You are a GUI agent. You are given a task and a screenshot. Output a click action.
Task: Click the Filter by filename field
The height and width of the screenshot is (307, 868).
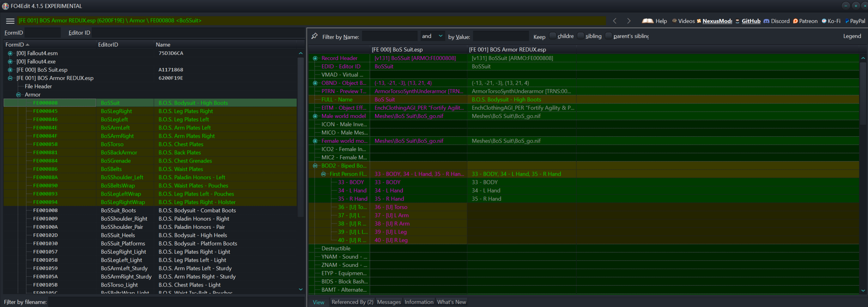pyautogui.click(x=176, y=302)
